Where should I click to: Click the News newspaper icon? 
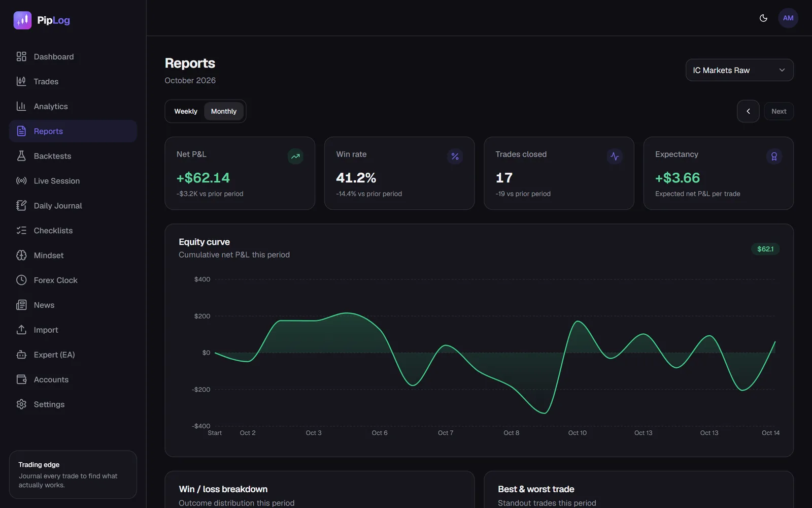21,305
